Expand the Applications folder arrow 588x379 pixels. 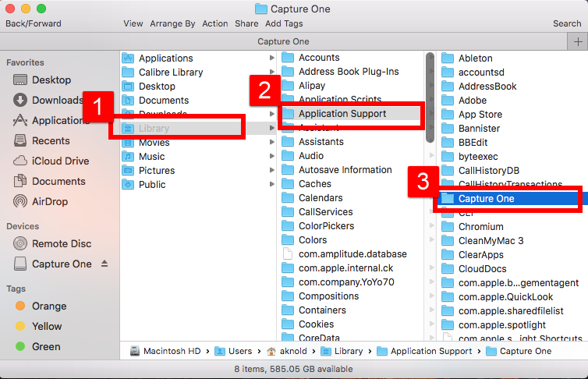click(x=271, y=58)
